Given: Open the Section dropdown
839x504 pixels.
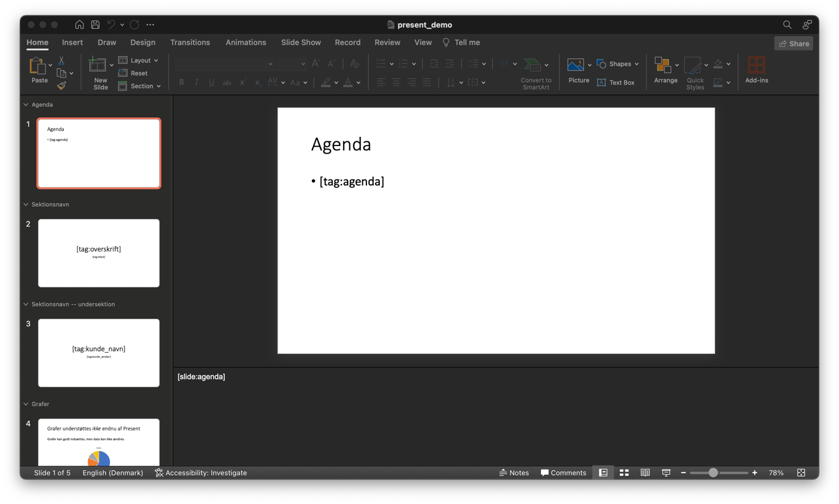Looking at the screenshot, I should pyautogui.click(x=139, y=86).
